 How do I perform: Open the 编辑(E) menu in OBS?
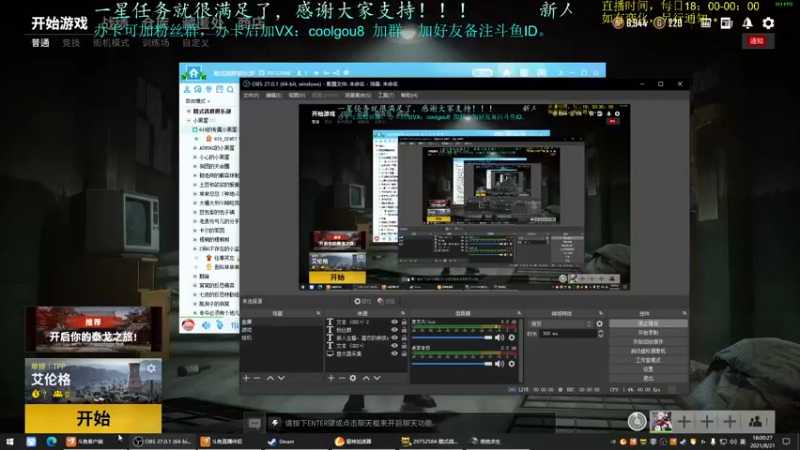pos(273,95)
